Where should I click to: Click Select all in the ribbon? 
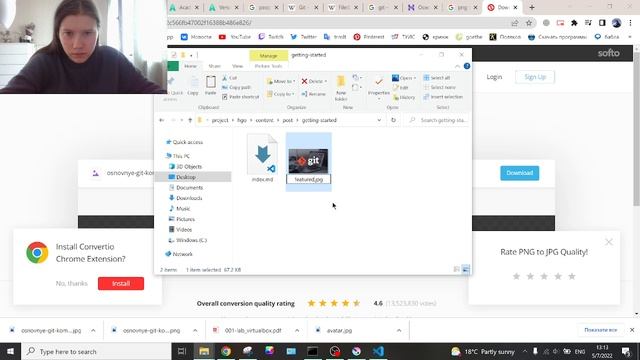pyautogui.click(x=436, y=78)
